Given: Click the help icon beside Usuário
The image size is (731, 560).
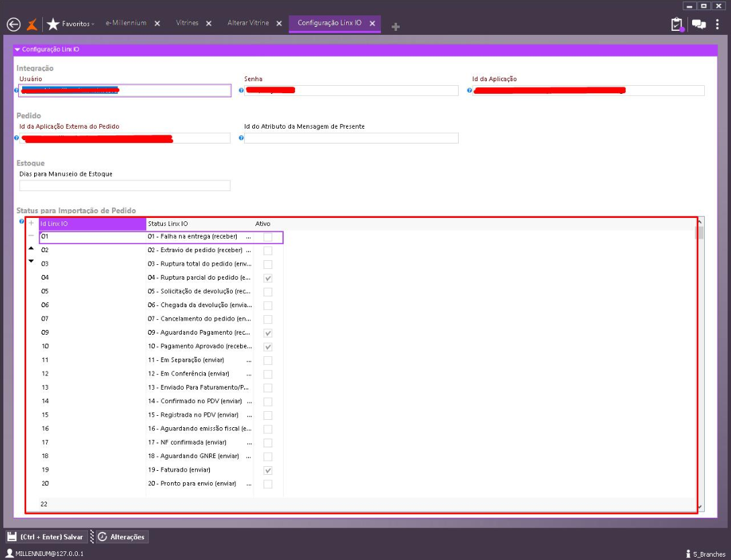Looking at the screenshot, I should [x=16, y=91].
